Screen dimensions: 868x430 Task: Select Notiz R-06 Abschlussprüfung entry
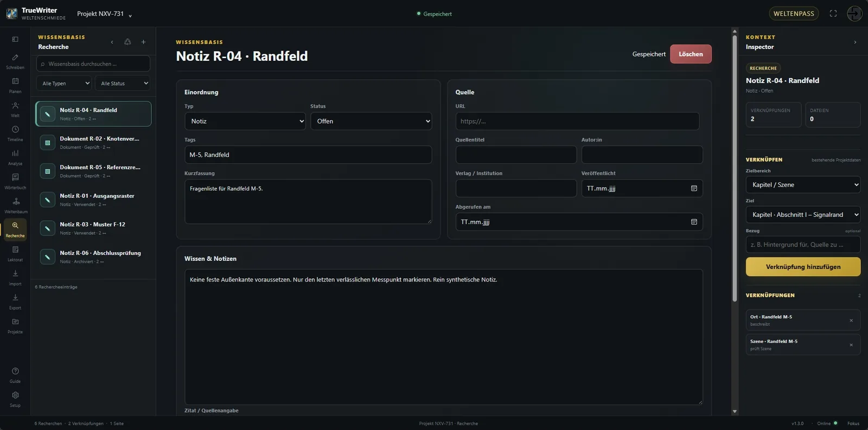(x=93, y=257)
